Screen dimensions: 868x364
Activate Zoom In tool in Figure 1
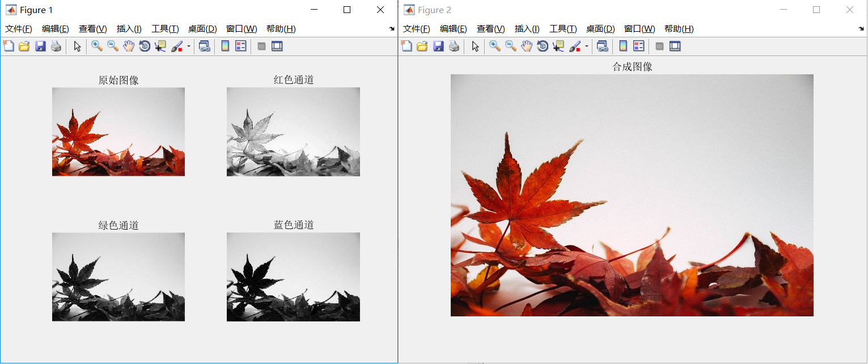pos(97,46)
